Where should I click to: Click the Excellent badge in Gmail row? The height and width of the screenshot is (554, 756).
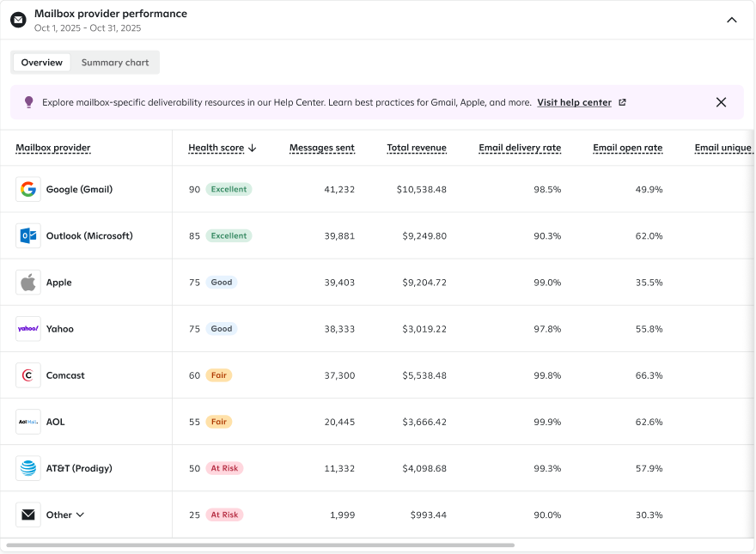[229, 189]
